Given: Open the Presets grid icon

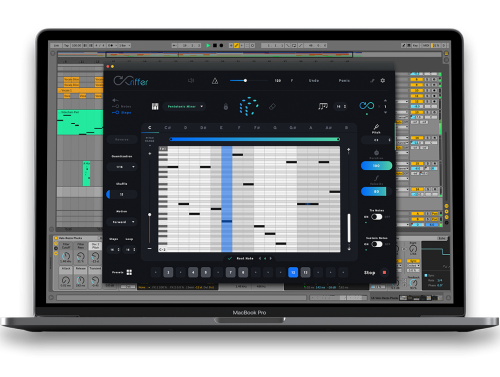Looking at the screenshot, I should [129, 272].
